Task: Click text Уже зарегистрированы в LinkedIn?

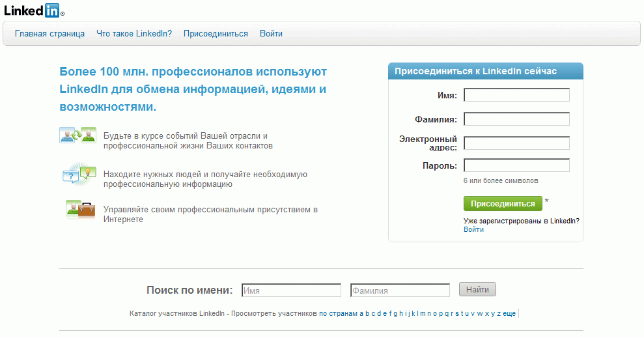Action: click(521, 221)
